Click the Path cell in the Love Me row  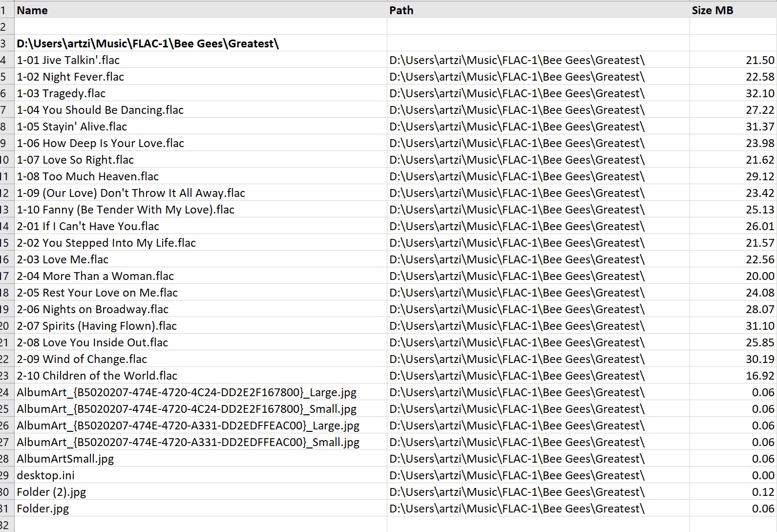click(538, 259)
